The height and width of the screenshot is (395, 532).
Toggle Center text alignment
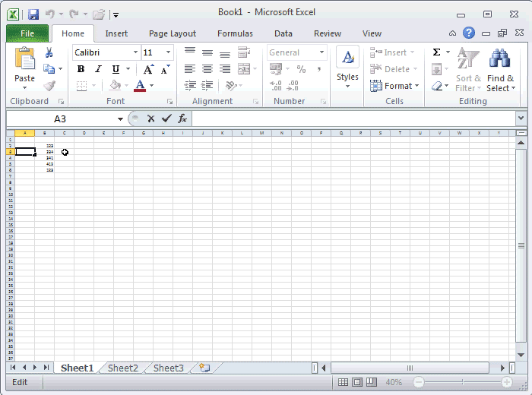click(207, 69)
